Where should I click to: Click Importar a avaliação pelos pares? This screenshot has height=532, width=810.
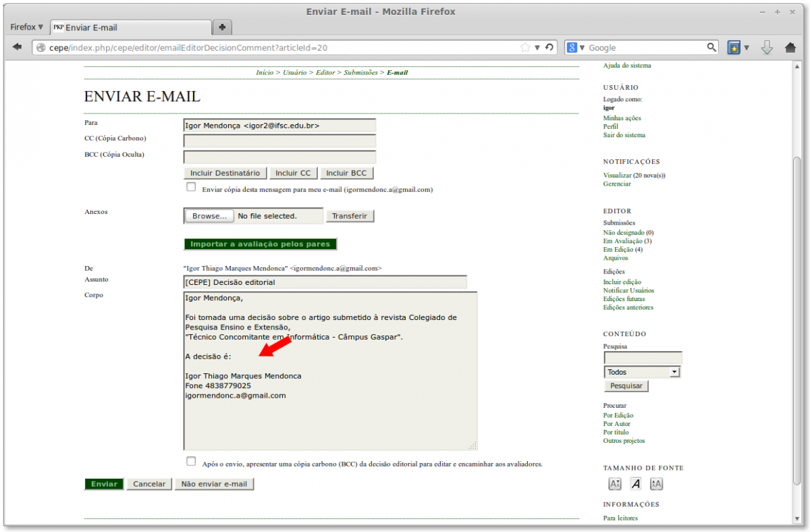(260, 244)
